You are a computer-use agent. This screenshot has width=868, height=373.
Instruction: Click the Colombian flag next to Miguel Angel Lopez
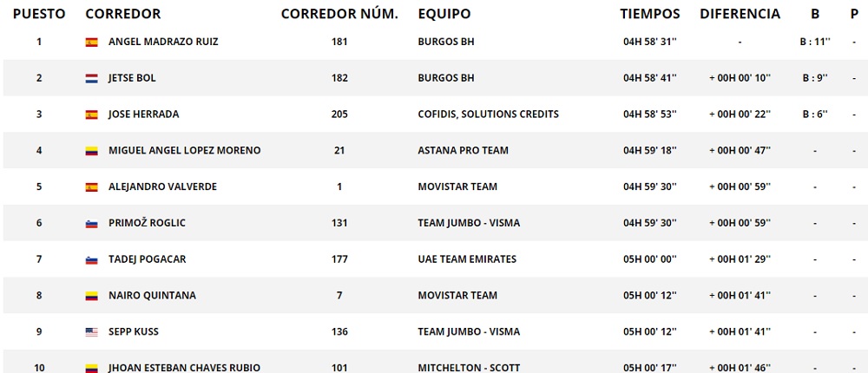tap(91, 151)
